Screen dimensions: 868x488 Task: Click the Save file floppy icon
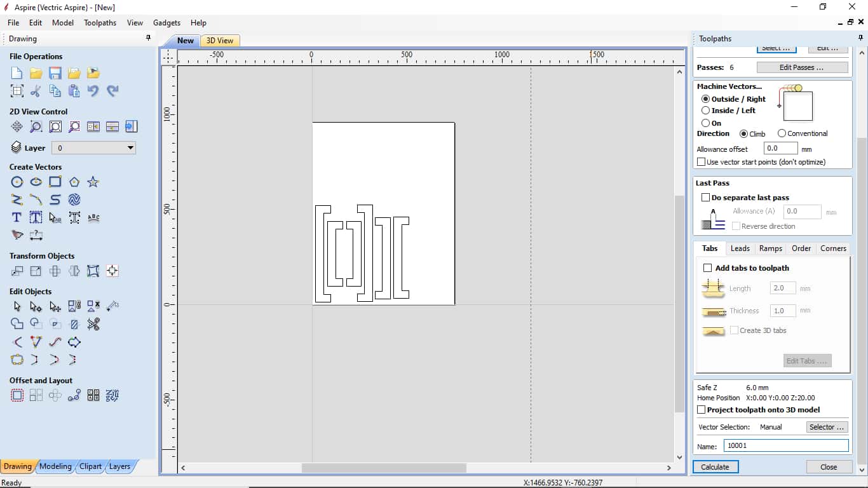click(55, 73)
